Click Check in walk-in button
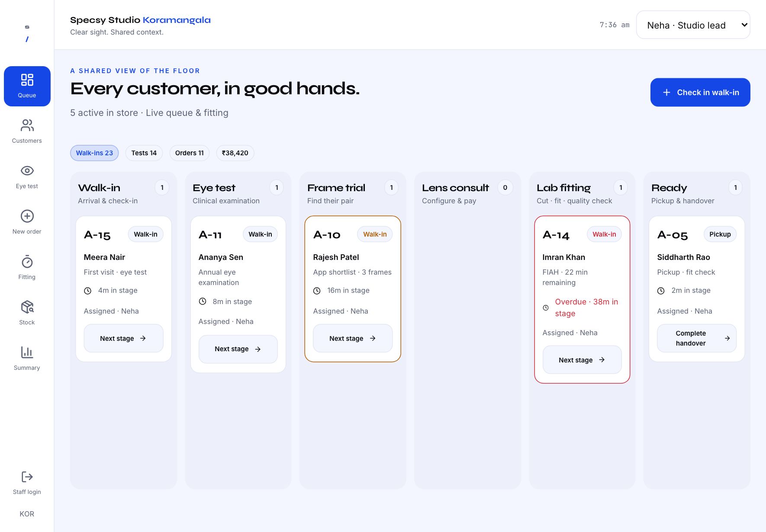This screenshot has height=532, width=766. click(700, 92)
